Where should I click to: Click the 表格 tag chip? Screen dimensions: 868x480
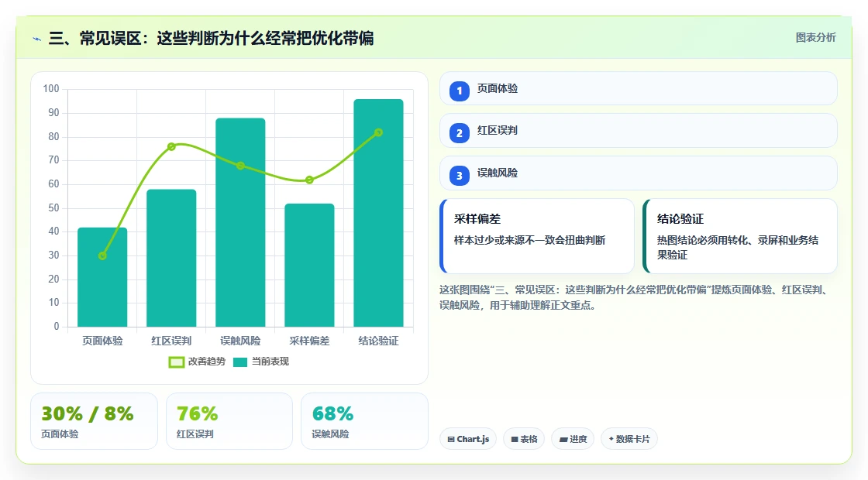pyautogui.click(x=524, y=439)
